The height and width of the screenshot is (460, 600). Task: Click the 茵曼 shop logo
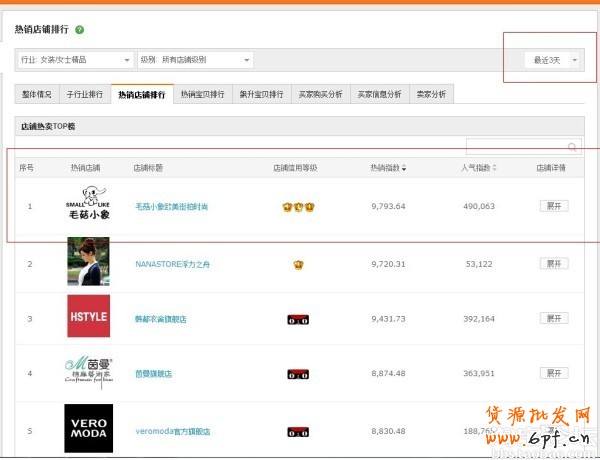pyautogui.click(x=88, y=371)
